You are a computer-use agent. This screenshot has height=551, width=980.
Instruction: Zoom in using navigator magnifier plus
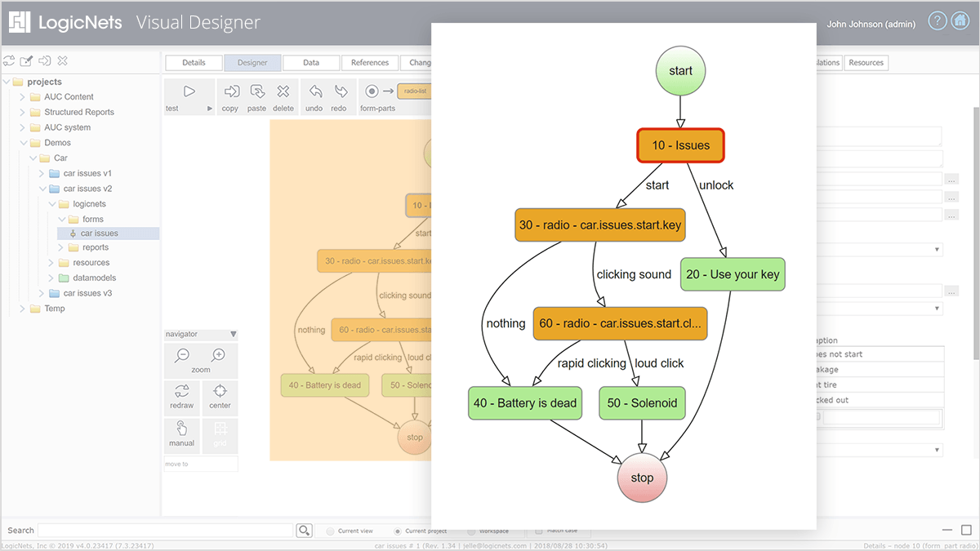(218, 355)
